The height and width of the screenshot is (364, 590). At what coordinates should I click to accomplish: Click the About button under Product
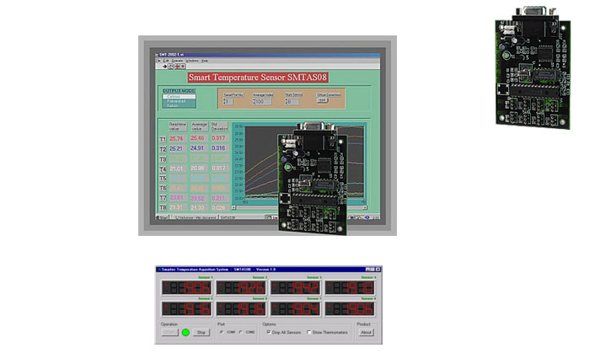[366, 333]
